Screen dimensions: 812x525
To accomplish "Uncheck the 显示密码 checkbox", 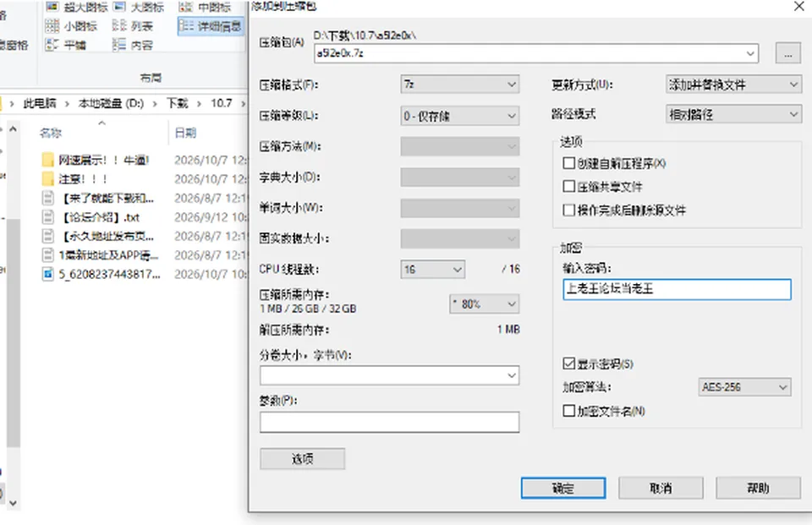I will [568, 364].
